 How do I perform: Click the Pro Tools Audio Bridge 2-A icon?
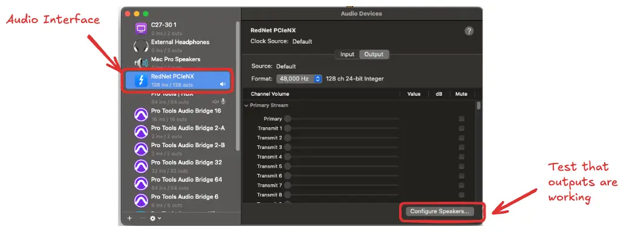[x=141, y=132]
